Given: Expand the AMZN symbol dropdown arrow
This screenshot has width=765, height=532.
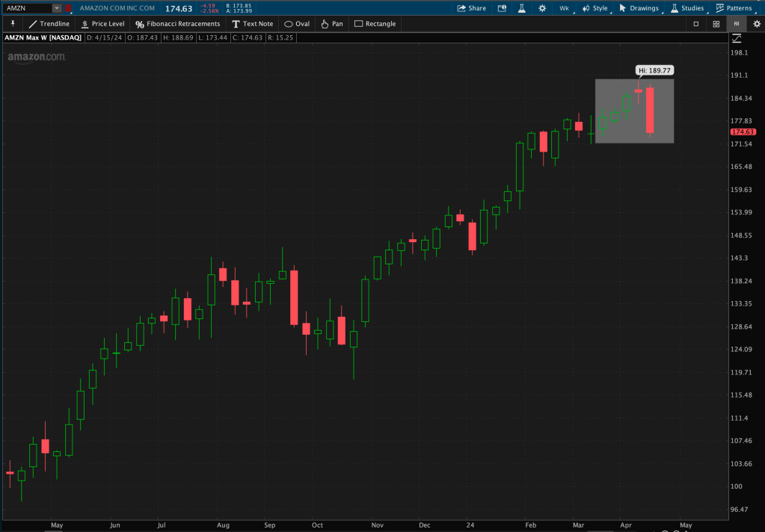Looking at the screenshot, I should coord(57,8).
